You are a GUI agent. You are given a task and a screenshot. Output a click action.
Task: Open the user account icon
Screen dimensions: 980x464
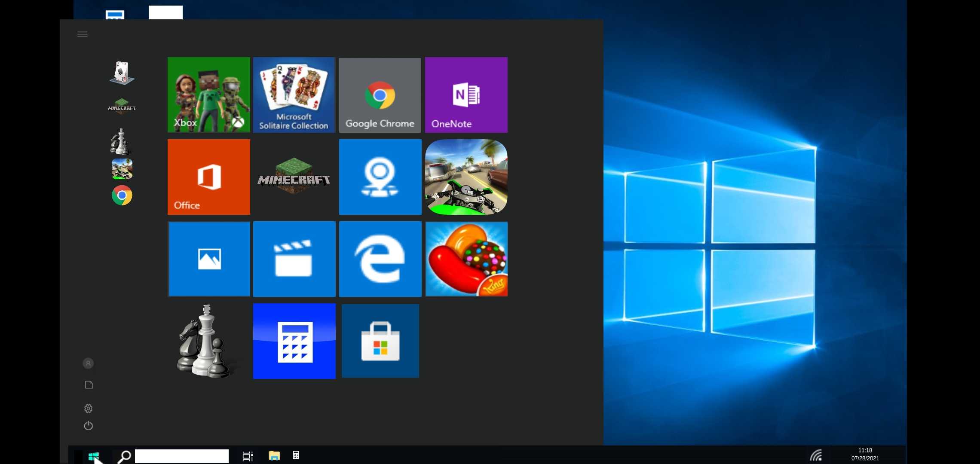[88, 363]
